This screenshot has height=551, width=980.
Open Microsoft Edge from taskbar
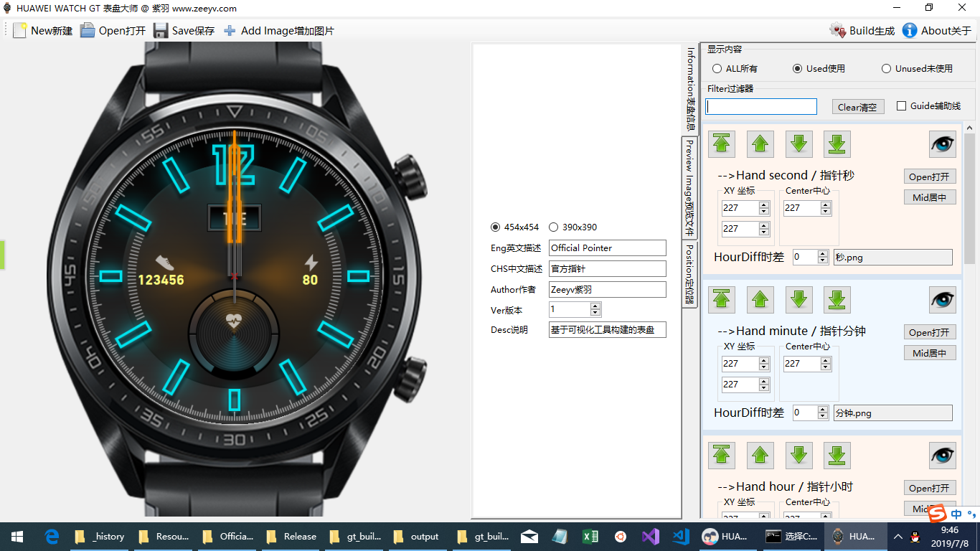[52, 536]
